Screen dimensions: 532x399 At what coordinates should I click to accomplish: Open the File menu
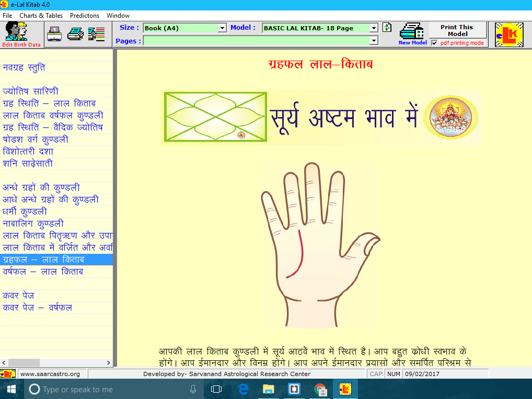7,16
